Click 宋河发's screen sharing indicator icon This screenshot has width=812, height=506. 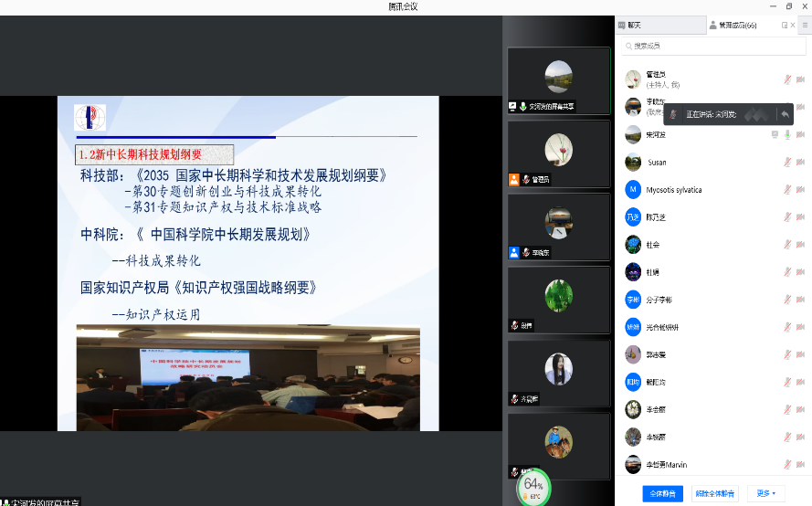775,135
